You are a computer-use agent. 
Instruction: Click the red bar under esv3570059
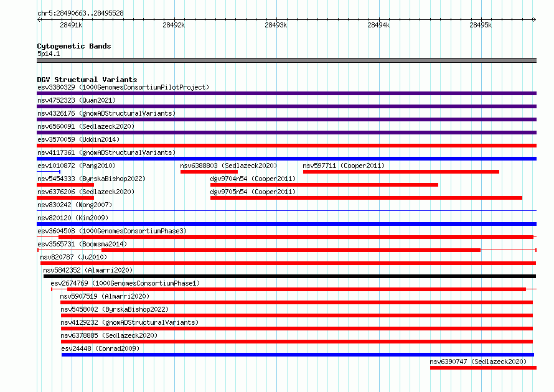pyautogui.click(x=286, y=146)
